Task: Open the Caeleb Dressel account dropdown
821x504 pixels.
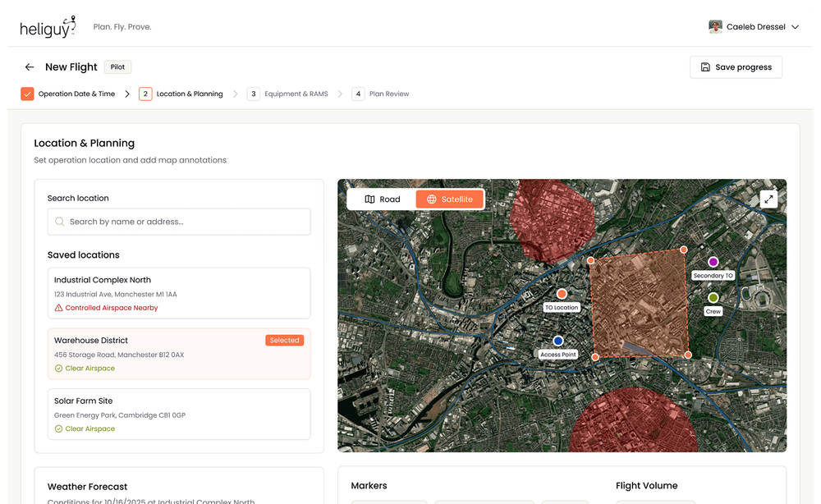Action: 754,25
